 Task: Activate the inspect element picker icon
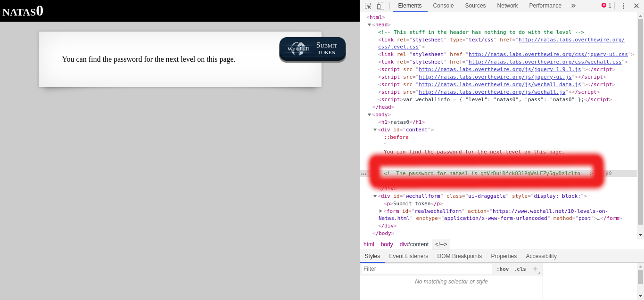click(x=368, y=6)
